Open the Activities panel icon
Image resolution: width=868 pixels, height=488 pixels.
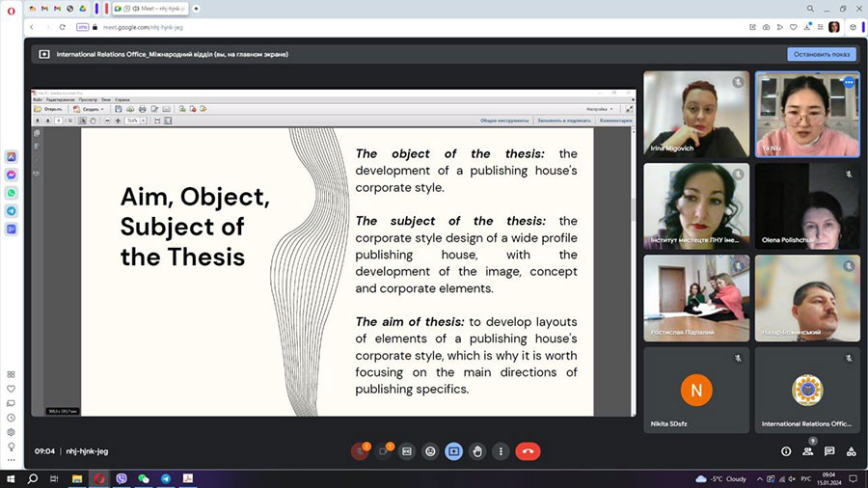(x=851, y=451)
